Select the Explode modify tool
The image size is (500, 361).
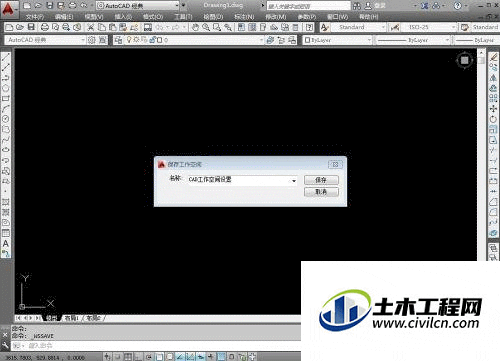click(x=493, y=233)
